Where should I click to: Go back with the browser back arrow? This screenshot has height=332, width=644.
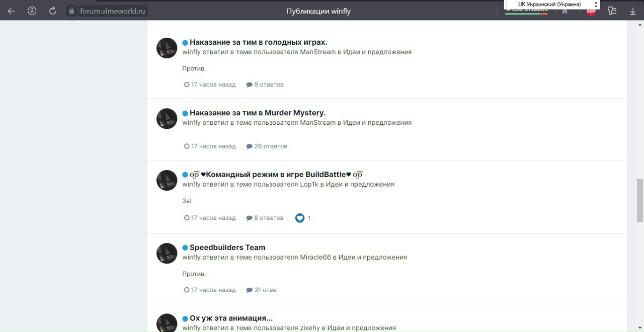(11, 11)
